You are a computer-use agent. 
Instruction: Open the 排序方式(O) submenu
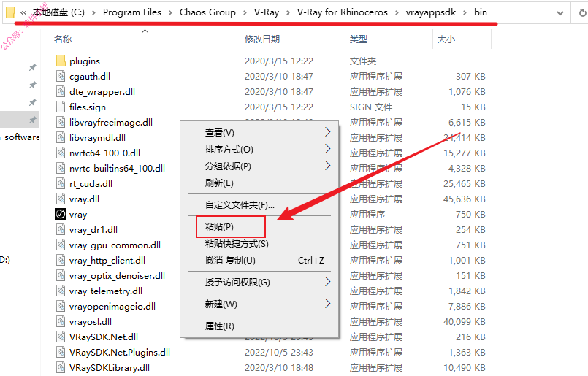tap(259, 149)
